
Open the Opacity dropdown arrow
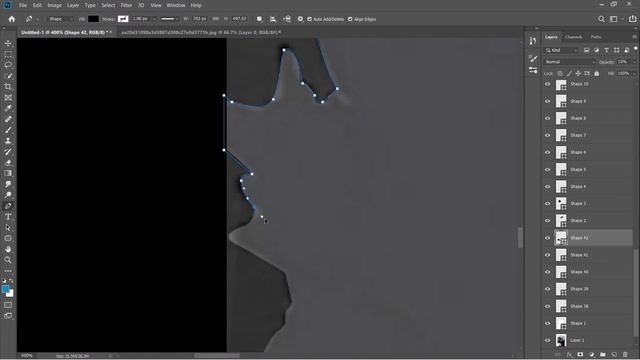634,62
